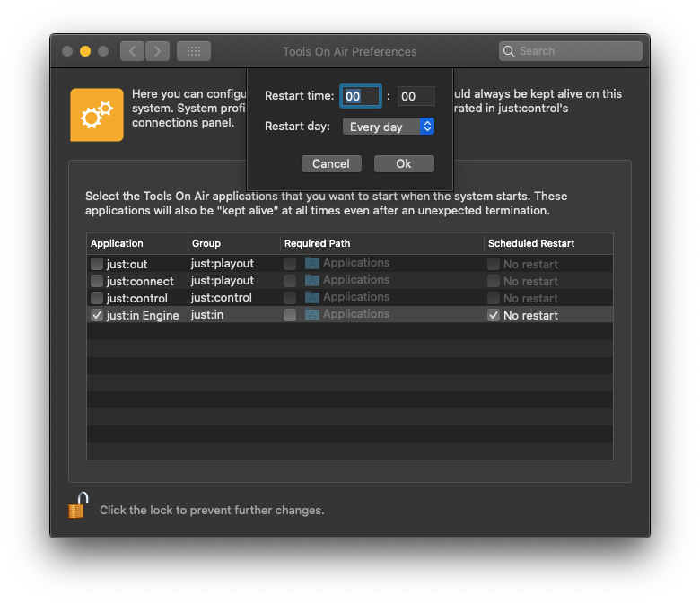Screen dimensions: 700x604
Task: Confirm restart settings with Ok button
Action: click(404, 164)
